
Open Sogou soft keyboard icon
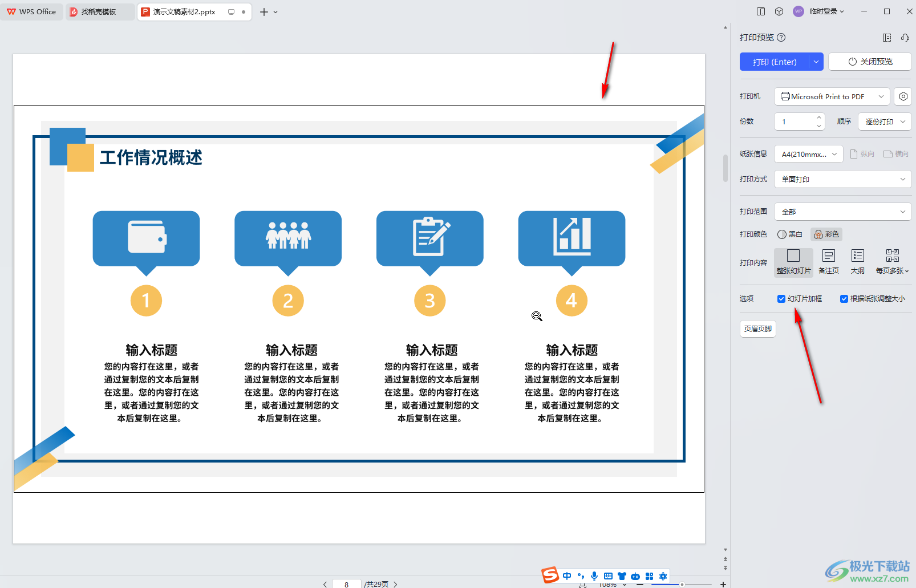[x=608, y=576]
